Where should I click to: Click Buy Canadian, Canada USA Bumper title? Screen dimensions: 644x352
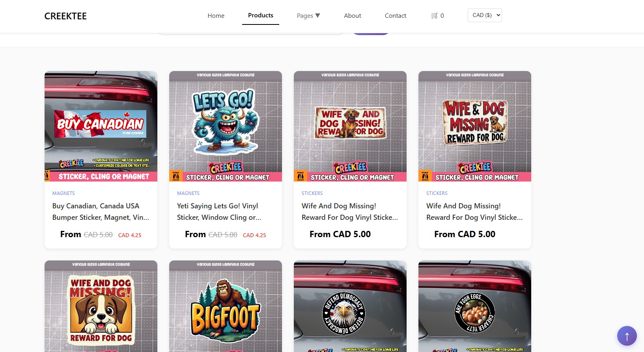point(101,212)
